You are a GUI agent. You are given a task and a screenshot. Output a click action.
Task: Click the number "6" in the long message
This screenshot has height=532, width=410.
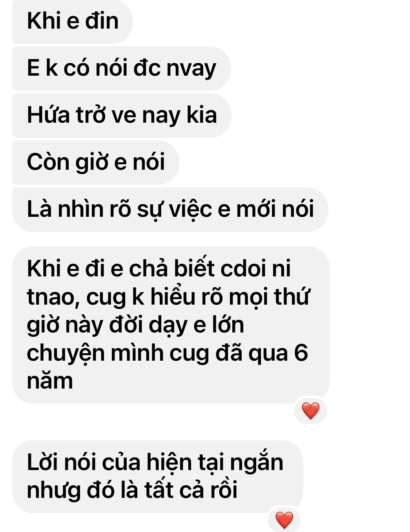pos(301,352)
